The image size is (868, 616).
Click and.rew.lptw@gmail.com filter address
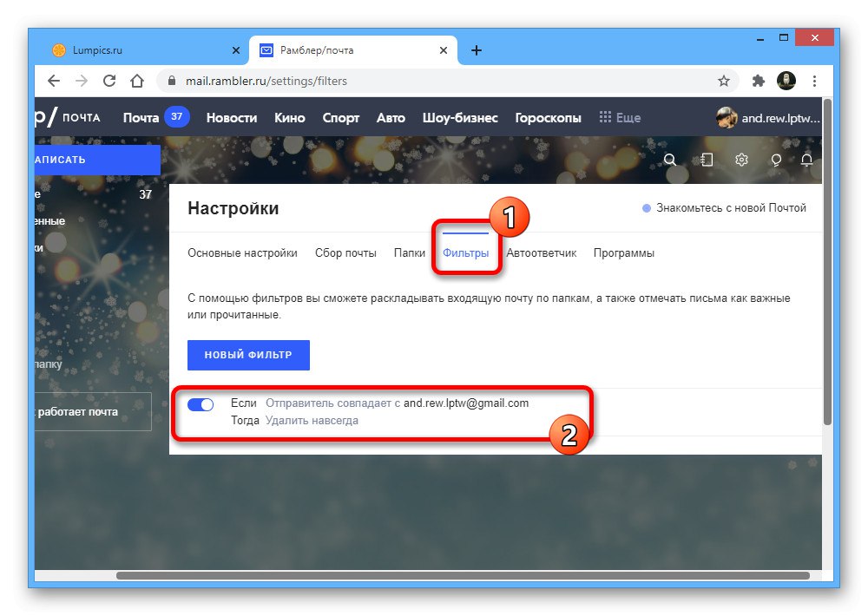[466, 403]
